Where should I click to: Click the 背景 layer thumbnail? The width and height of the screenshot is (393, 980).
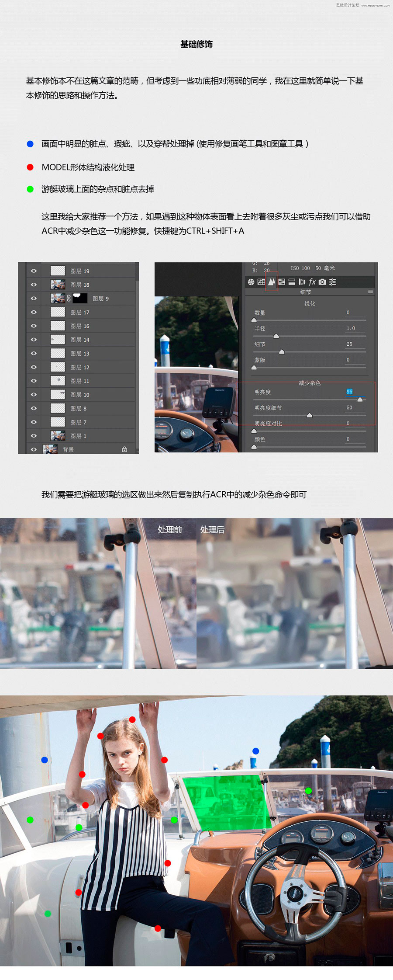50,449
